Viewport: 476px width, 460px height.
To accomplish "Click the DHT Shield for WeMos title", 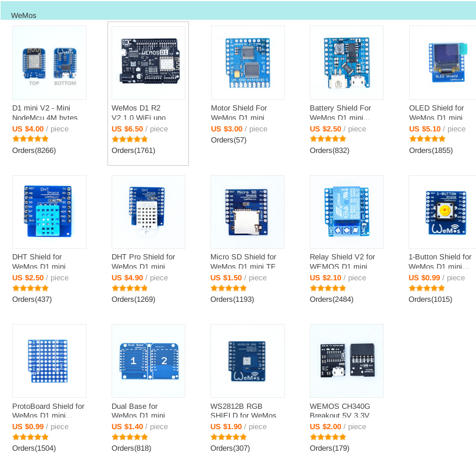I will tap(39, 261).
